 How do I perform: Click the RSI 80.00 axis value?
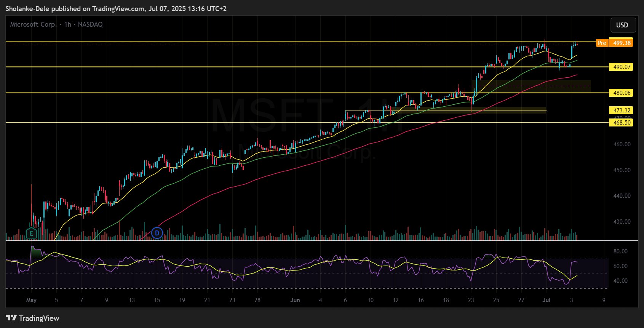[x=620, y=251]
